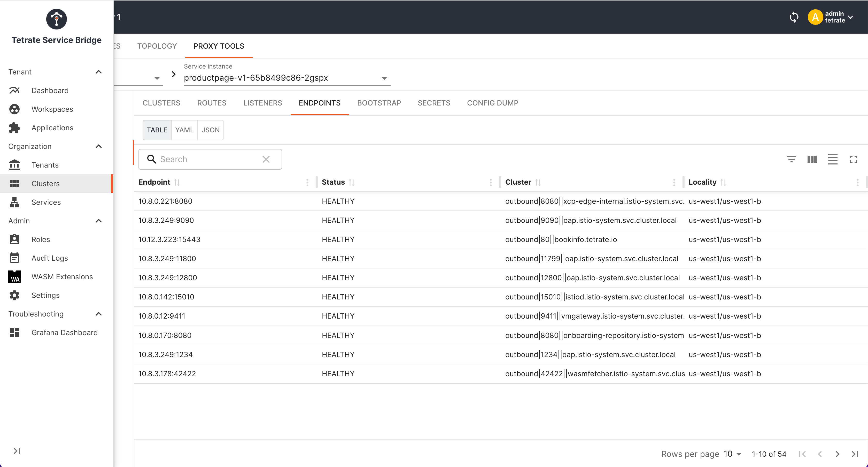Image resolution: width=868 pixels, height=467 pixels.
Task: Open the TOPOLOGY tab
Action: [x=157, y=46]
